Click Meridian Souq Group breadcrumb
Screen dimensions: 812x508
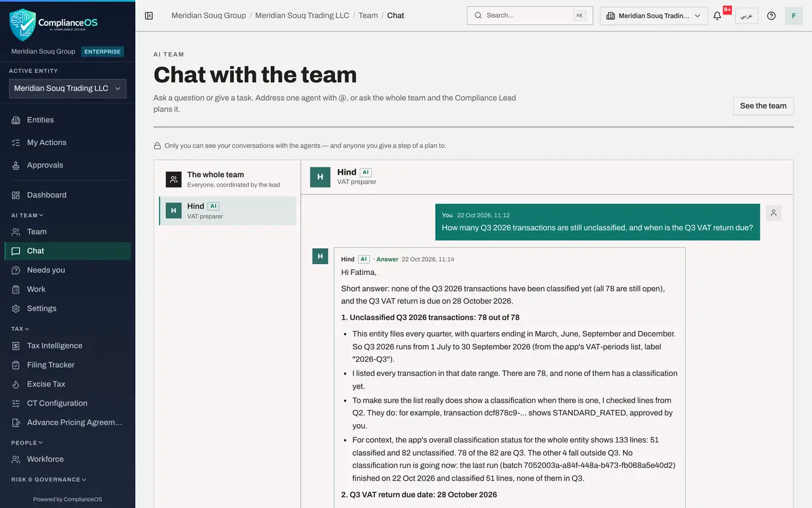pyautogui.click(x=209, y=16)
